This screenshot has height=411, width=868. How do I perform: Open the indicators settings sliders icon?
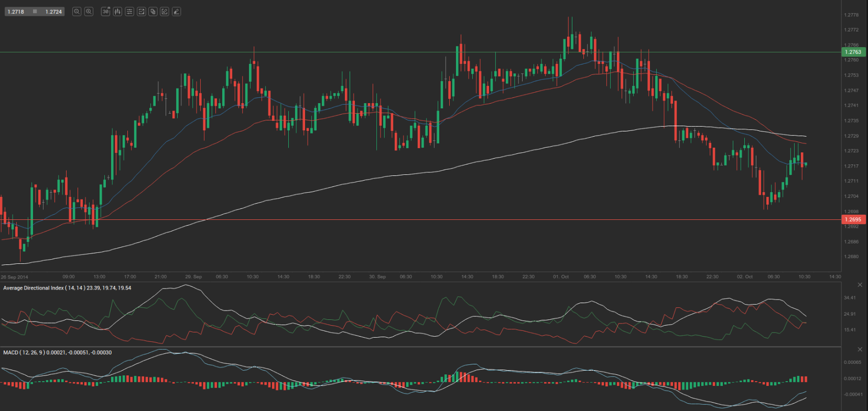129,12
